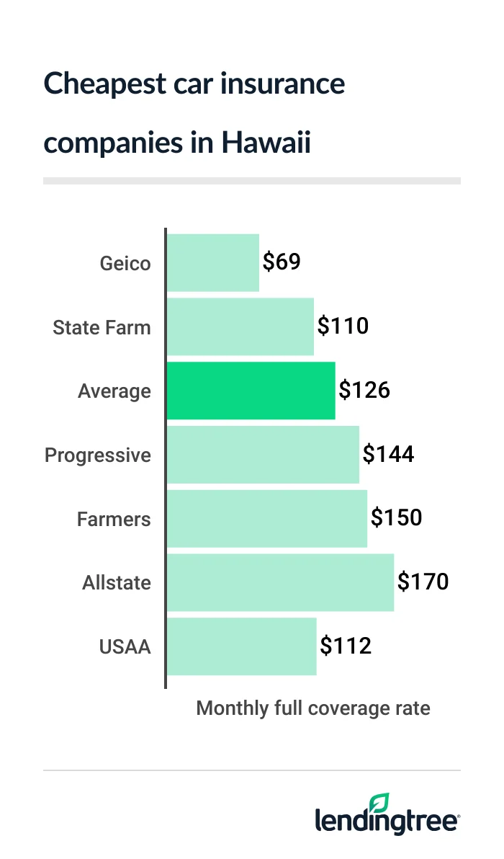The height and width of the screenshot is (859, 504).
Task: Click the $69 value label
Action: point(281,262)
